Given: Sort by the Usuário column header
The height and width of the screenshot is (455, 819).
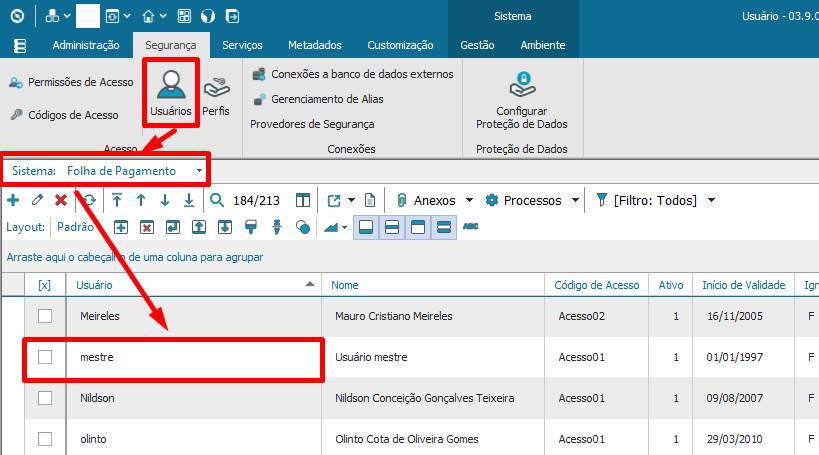Looking at the screenshot, I should tap(193, 285).
